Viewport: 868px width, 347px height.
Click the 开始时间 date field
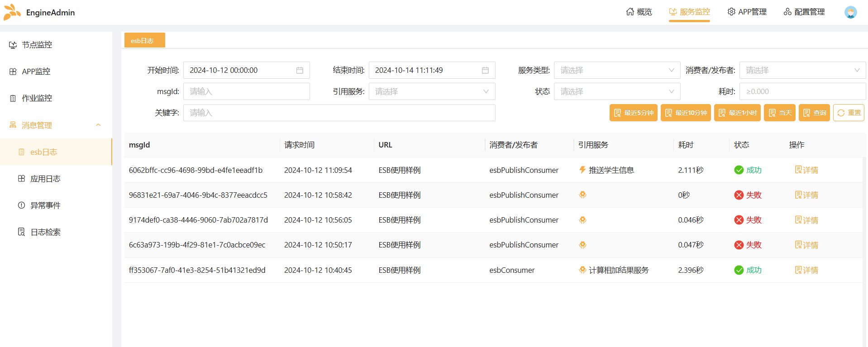[x=246, y=70]
